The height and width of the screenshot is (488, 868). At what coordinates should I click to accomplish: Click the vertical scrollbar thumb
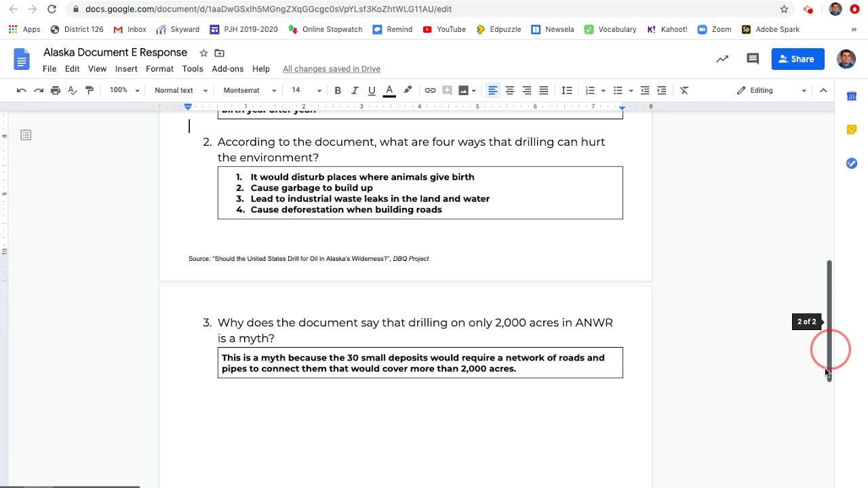click(x=829, y=320)
